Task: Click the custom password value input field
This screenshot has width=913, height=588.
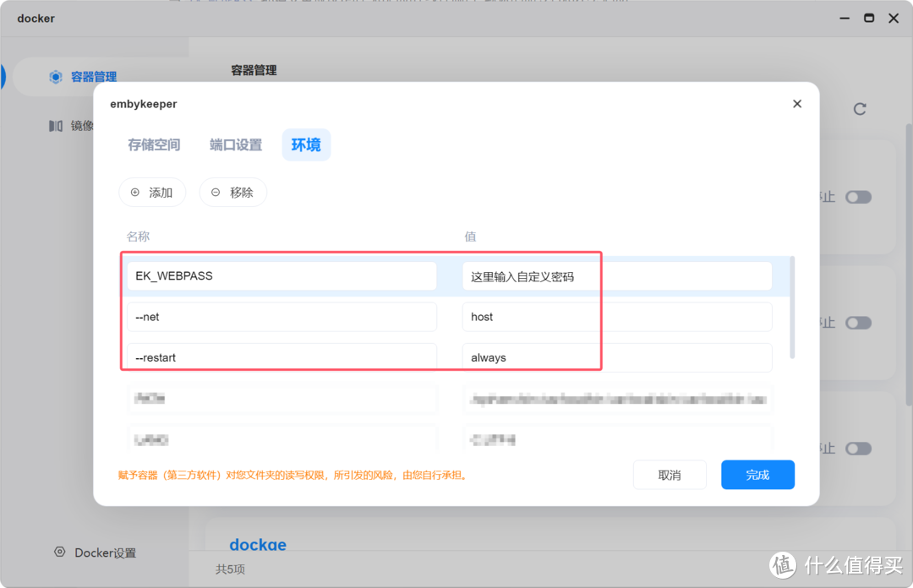Action: (x=617, y=275)
